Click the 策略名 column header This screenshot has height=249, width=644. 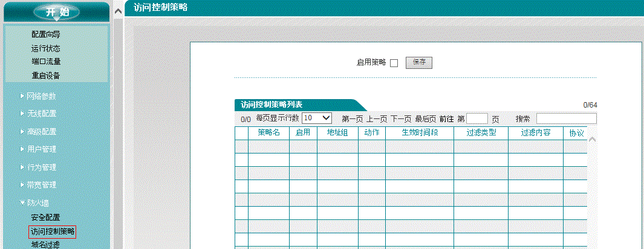(x=268, y=133)
